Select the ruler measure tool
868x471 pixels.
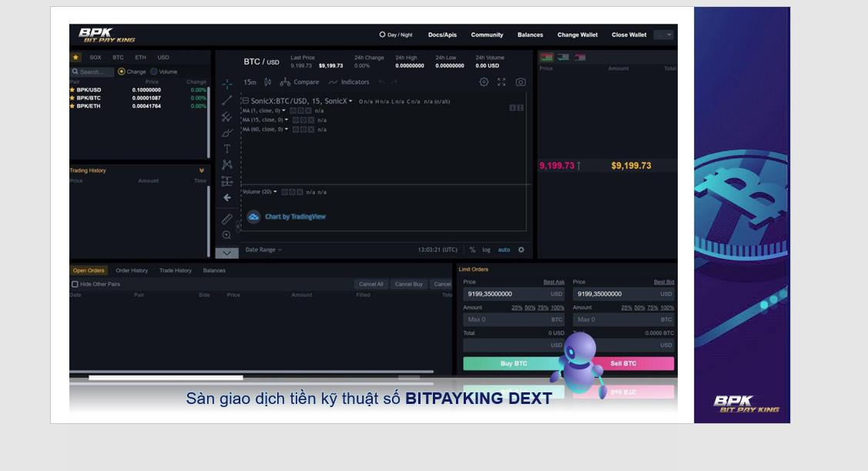point(227,220)
